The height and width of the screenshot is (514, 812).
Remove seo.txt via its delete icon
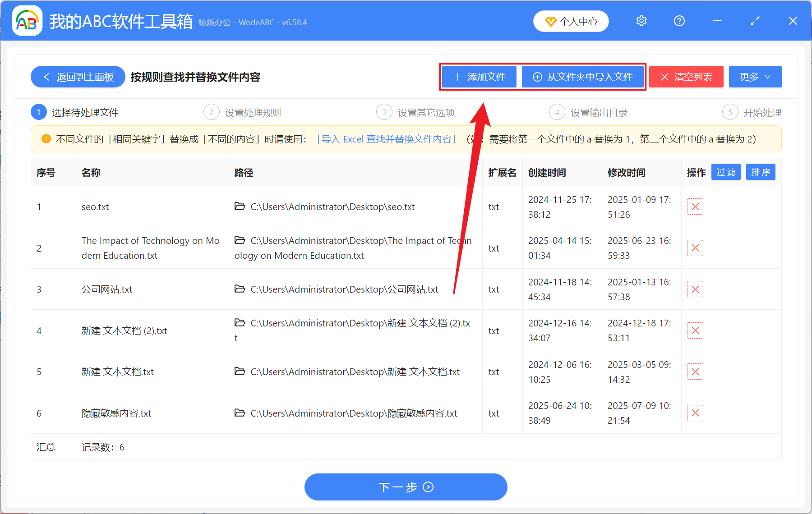(x=695, y=207)
